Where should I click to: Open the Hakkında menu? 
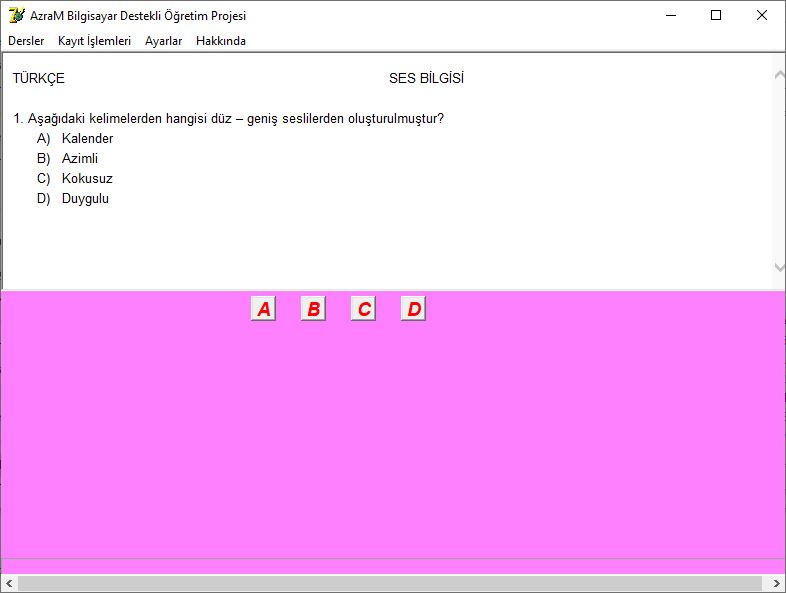221,41
